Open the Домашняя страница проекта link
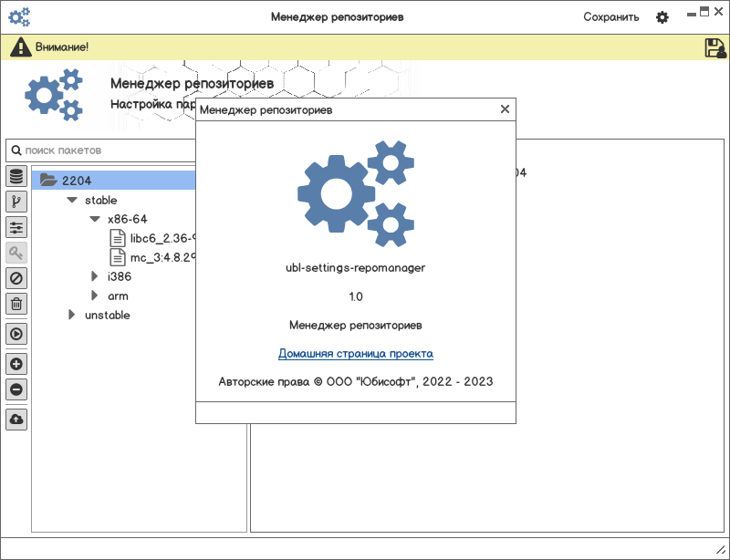Screen dimensions: 730x560 (356, 353)
